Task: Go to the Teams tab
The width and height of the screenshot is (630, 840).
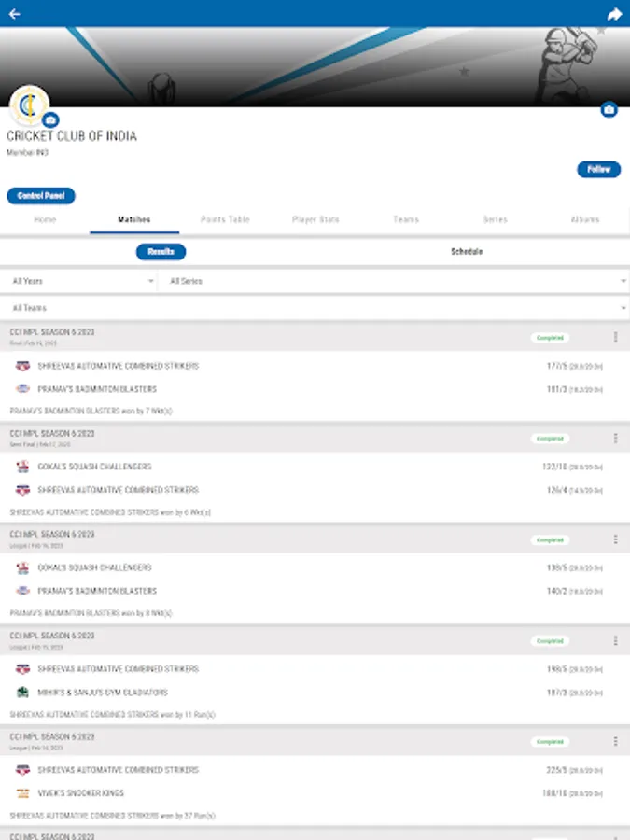Action: pos(406,219)
